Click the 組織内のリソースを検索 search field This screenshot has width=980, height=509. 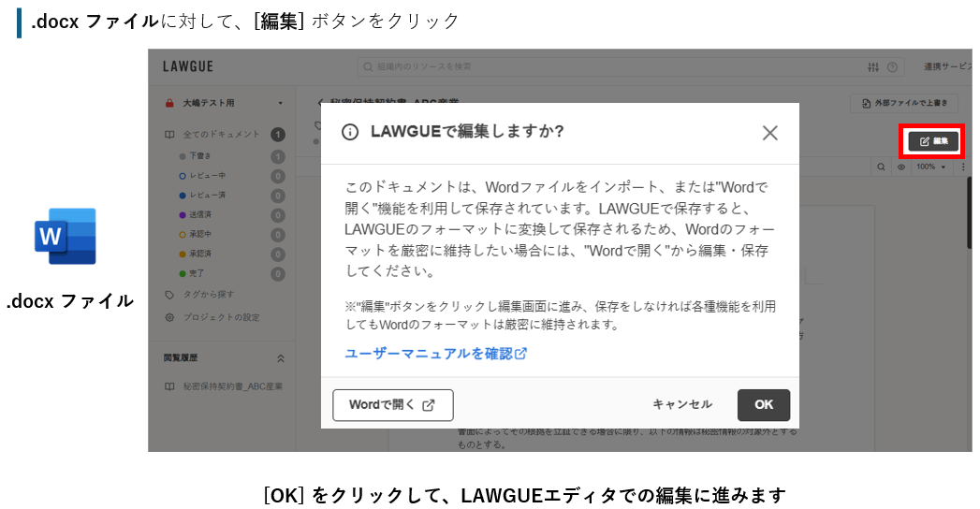[x=608, y=67]
